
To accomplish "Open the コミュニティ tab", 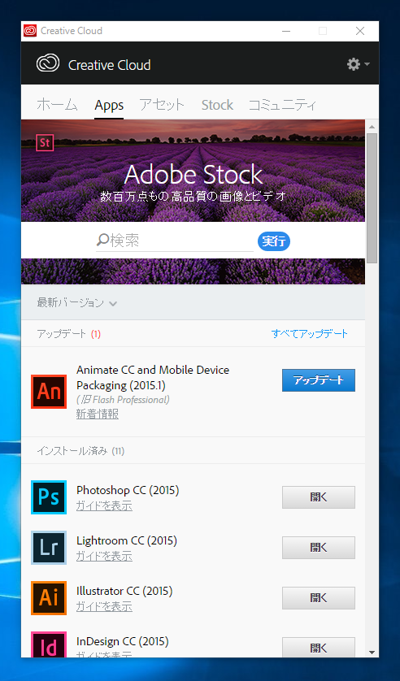I will (282, 105).
